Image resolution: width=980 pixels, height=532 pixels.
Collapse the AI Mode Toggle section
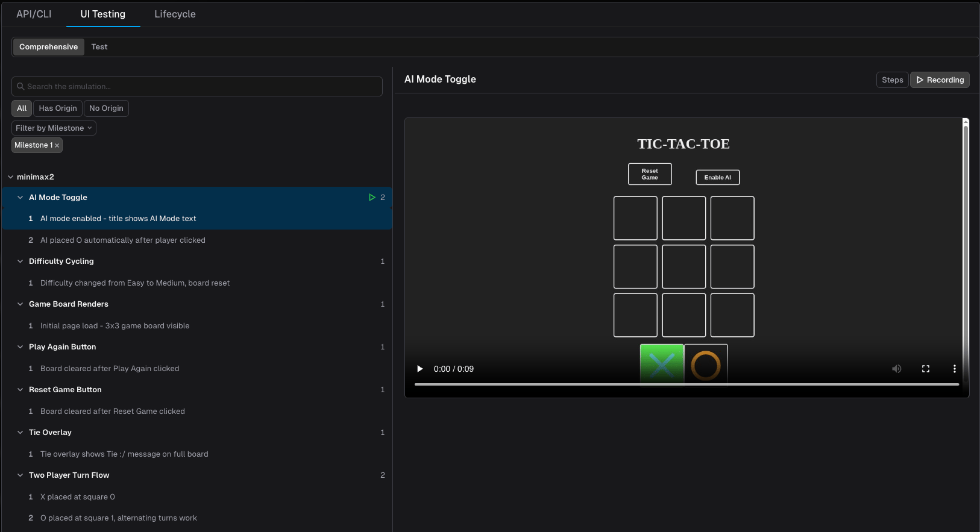coord(20,198)
